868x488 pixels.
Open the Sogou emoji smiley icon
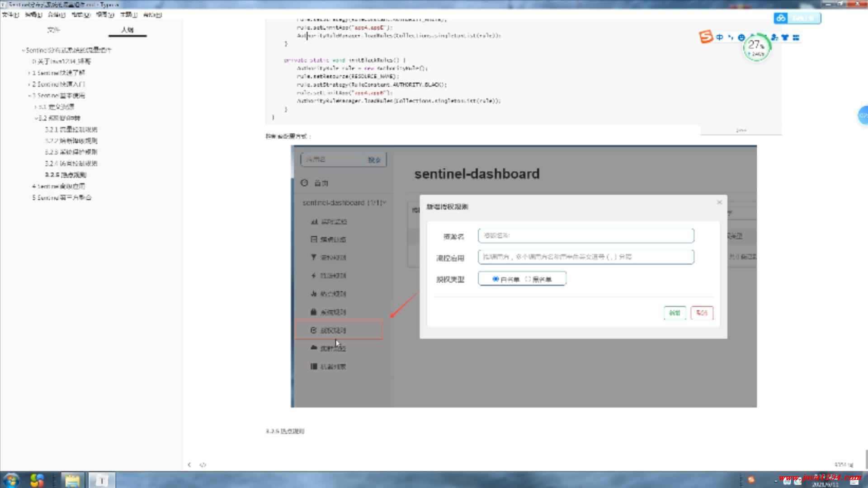pos(741,38)
